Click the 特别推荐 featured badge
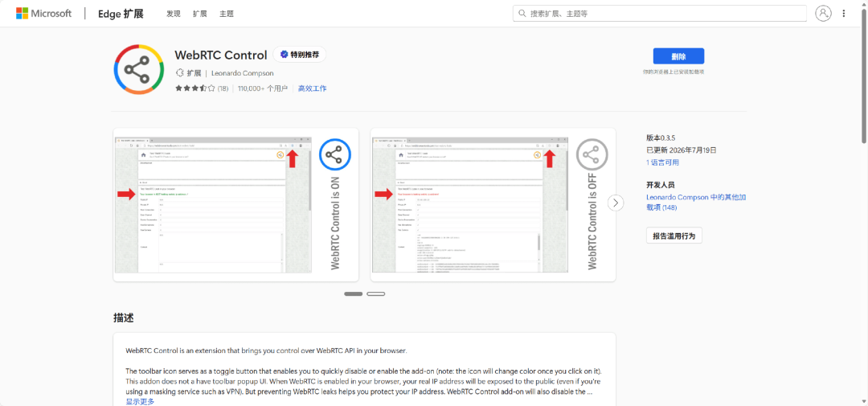 pos(300,55)
